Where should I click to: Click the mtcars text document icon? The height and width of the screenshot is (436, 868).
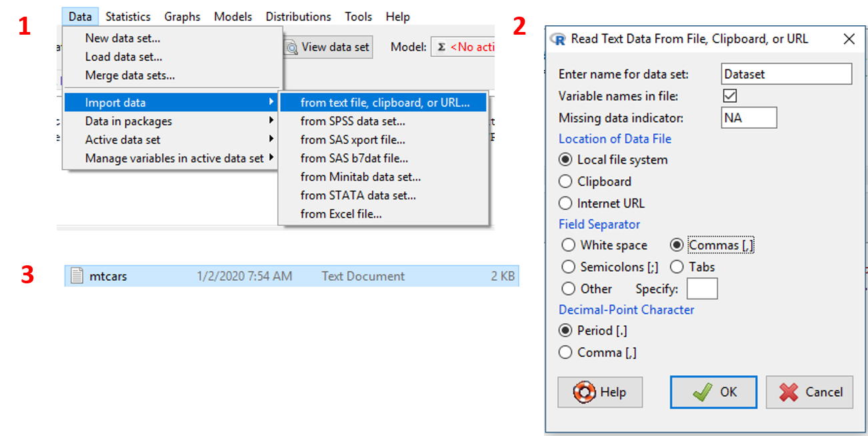[x=77, y=275]
